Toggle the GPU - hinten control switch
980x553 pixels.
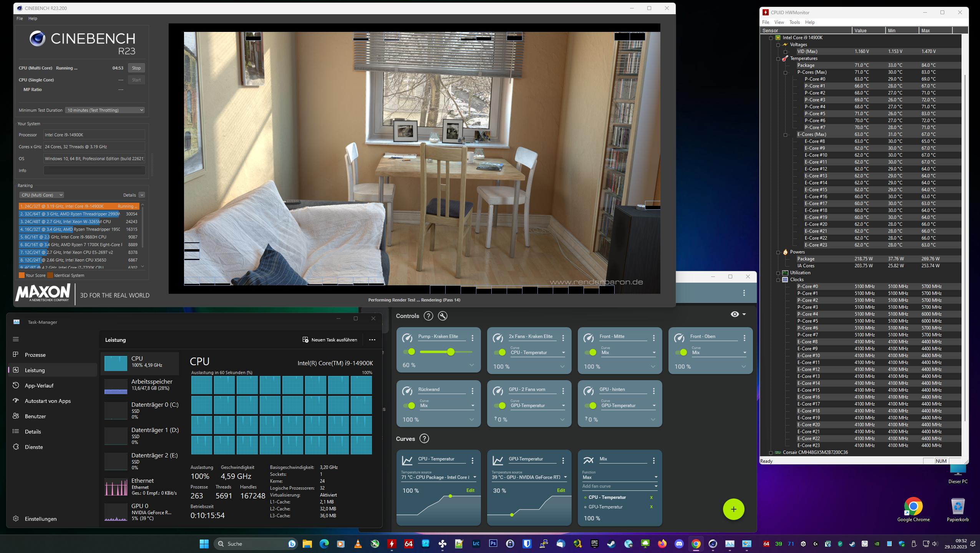pos(590,406)
